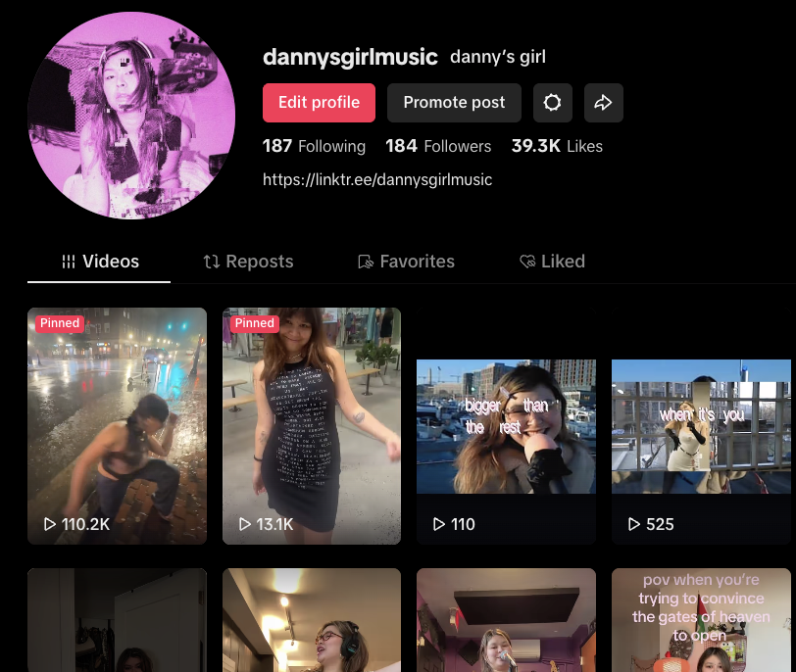Viewport: 796px width, 672px height.
Task: View the 184 Followers list
Action: pyautogui.click(x=438, y=145)
